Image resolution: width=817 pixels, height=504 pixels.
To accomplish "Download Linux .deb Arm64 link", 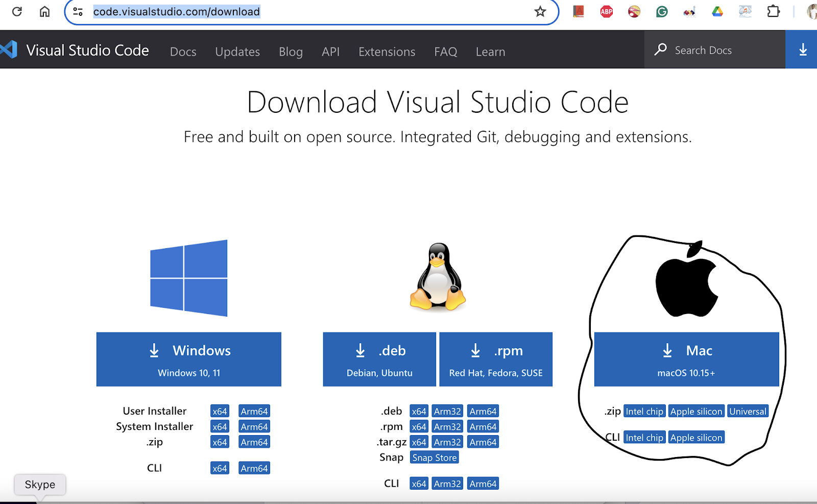I will tap(483, 411).
